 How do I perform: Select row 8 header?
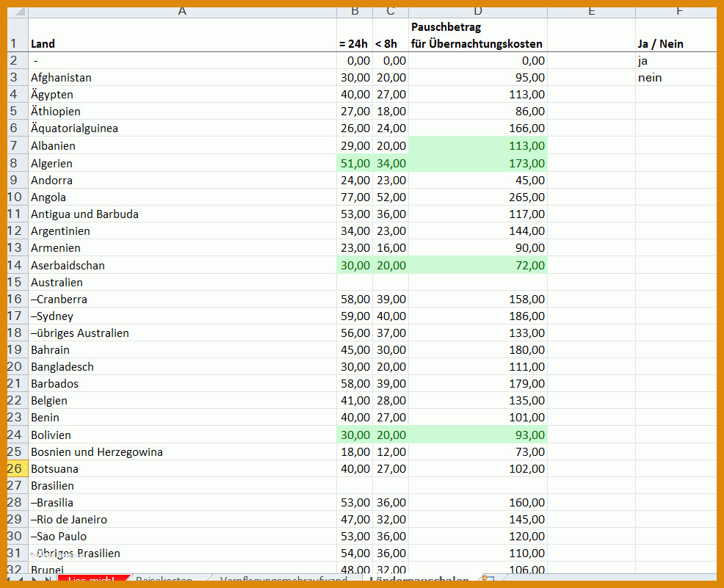18,163
